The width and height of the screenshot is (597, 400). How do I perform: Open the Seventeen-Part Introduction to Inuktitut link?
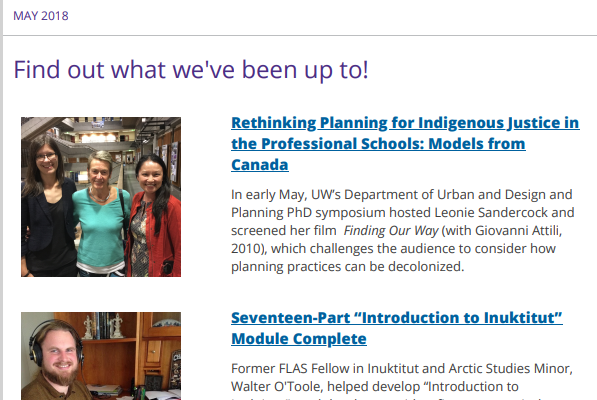tap(397, 328)
